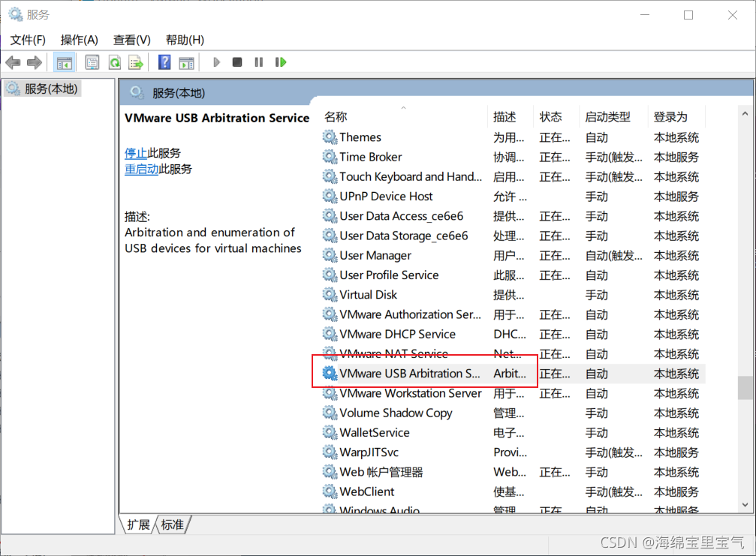
Task: Click the DHC... description of VMware DHCP Service
Action: coord(510,335)
